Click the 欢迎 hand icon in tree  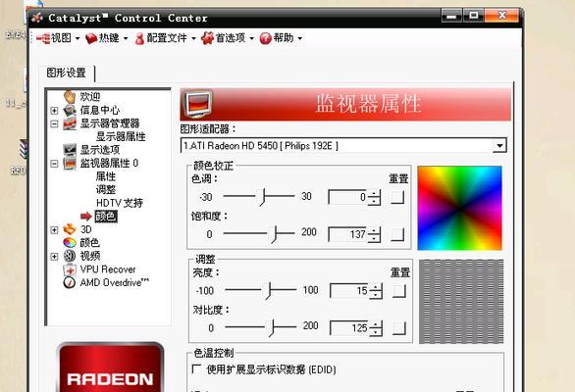click(70, 96)
